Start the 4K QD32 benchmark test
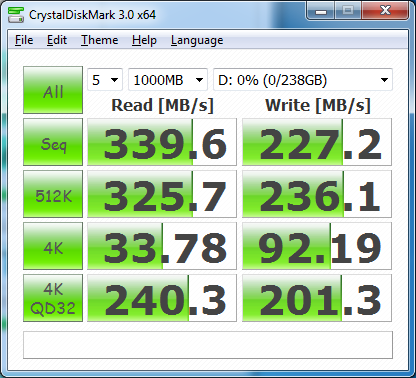The image size is (416, 378). point(53,298)
